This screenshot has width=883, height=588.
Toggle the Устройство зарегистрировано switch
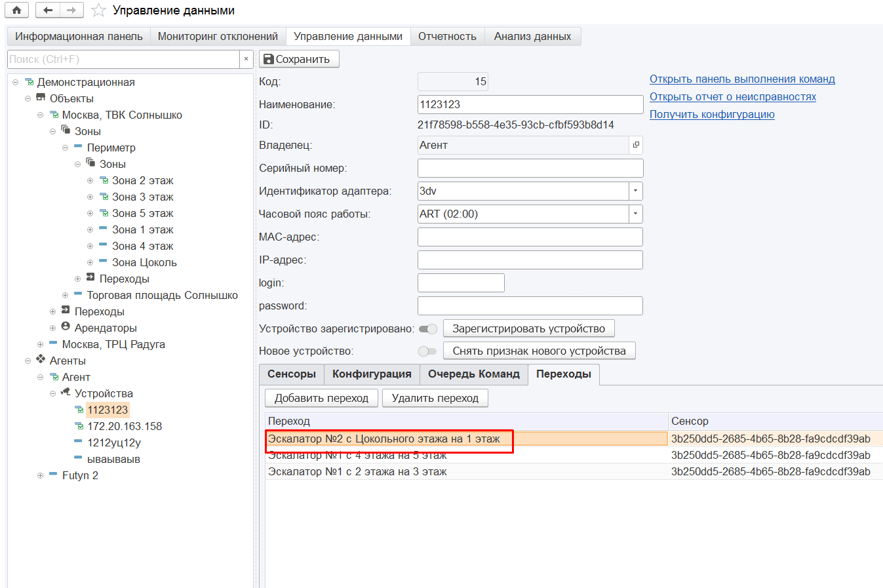pyautogui.click(x=427, y=328)
